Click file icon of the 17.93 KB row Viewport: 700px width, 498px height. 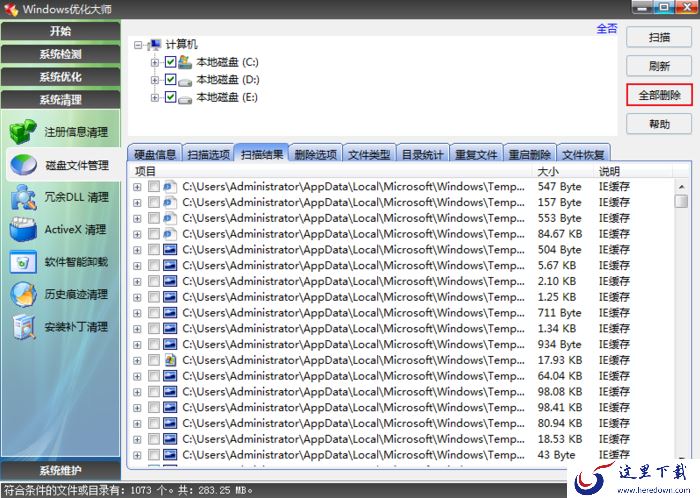170,360
